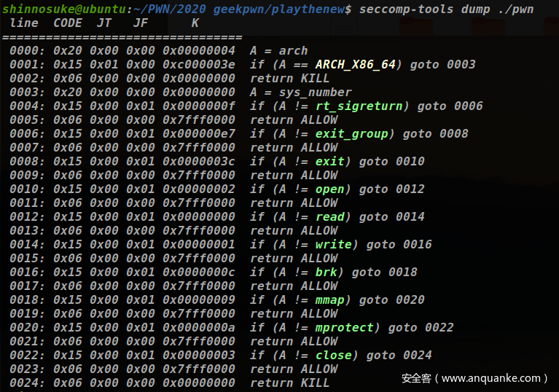Click the 'JT' column header

coord(103,23)
